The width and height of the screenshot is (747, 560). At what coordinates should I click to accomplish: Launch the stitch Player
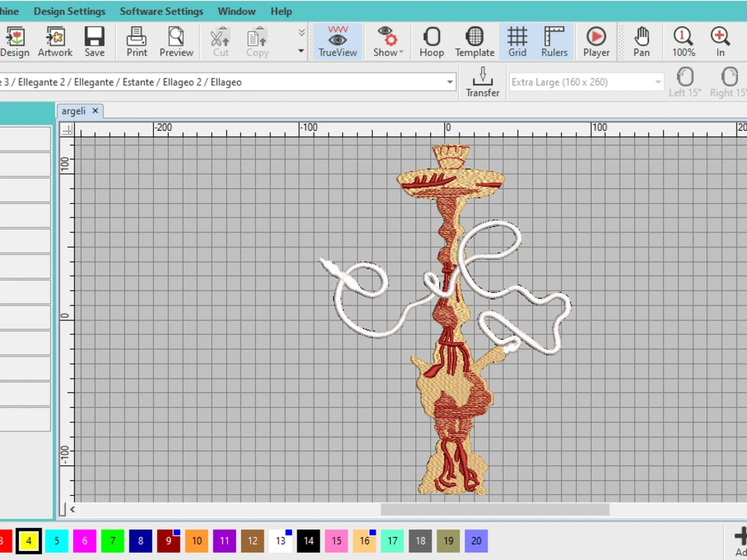click(x=596, y=42)
